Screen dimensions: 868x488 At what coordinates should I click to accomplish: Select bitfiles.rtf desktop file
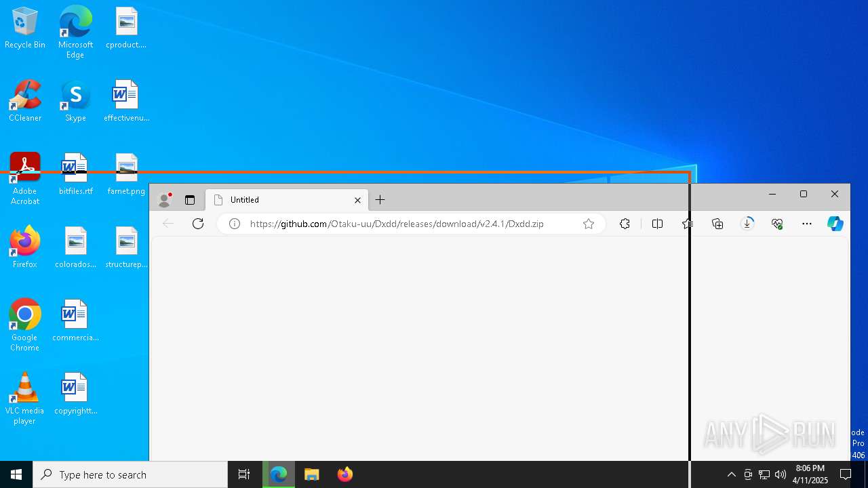(75, 174)
